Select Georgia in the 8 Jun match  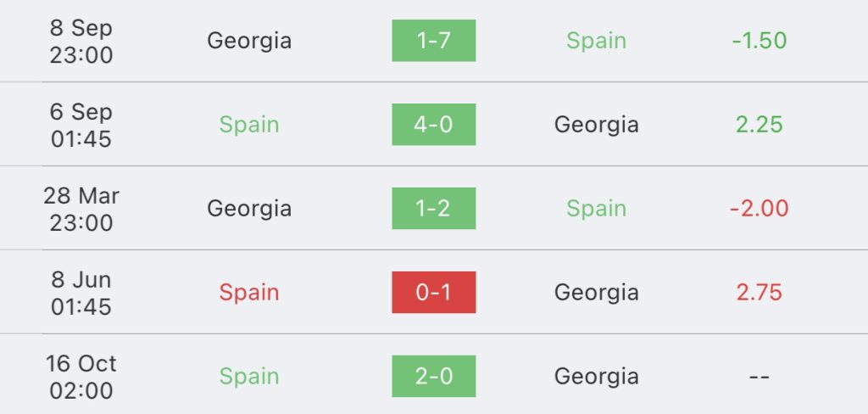(596, 293)
